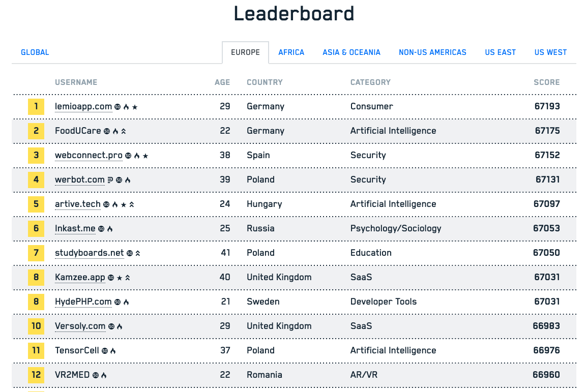Click the double-chevron icon next to artive.tech
Viewport: 586px width, 392px height.
(x=131, y=204)
